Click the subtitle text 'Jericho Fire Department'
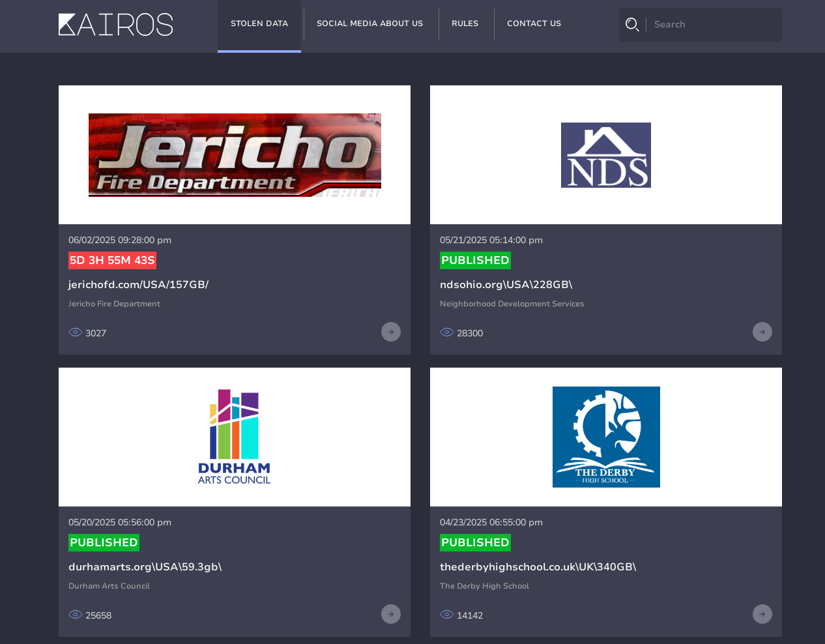Screen dimensions: 825x644 pyautogui.click(x=114, y=304)
